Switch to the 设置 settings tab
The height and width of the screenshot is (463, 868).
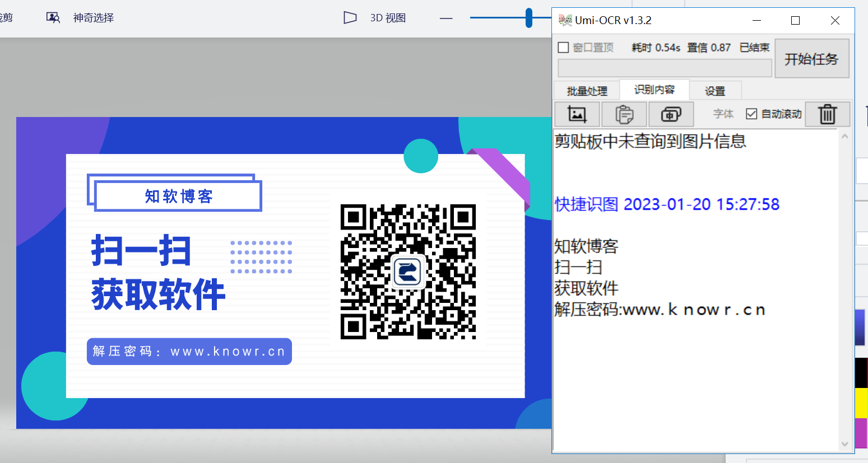(715, 91)
